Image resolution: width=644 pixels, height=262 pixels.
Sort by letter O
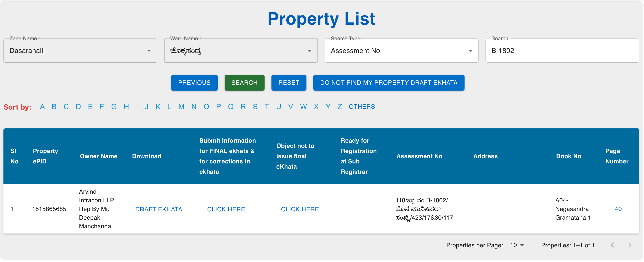point(206,107)
